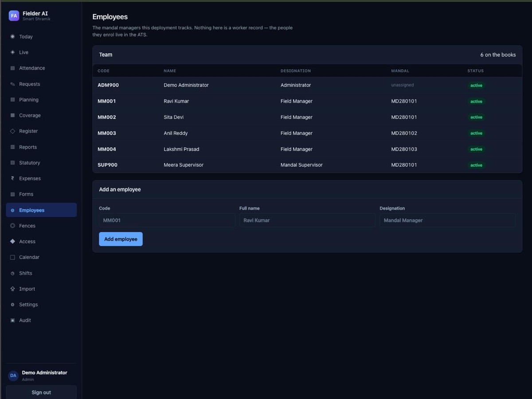Sign out of the account
532x399 pixels.
coord(41,392)
